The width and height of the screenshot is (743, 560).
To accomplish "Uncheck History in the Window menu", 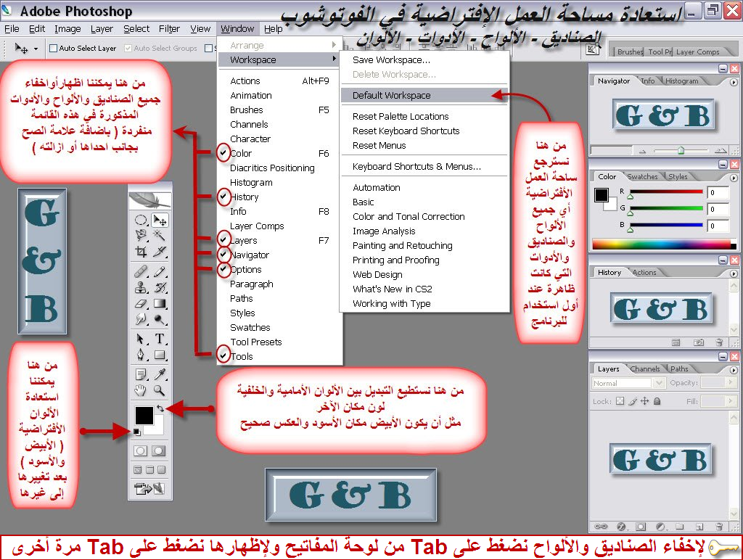I will point(244,197).
